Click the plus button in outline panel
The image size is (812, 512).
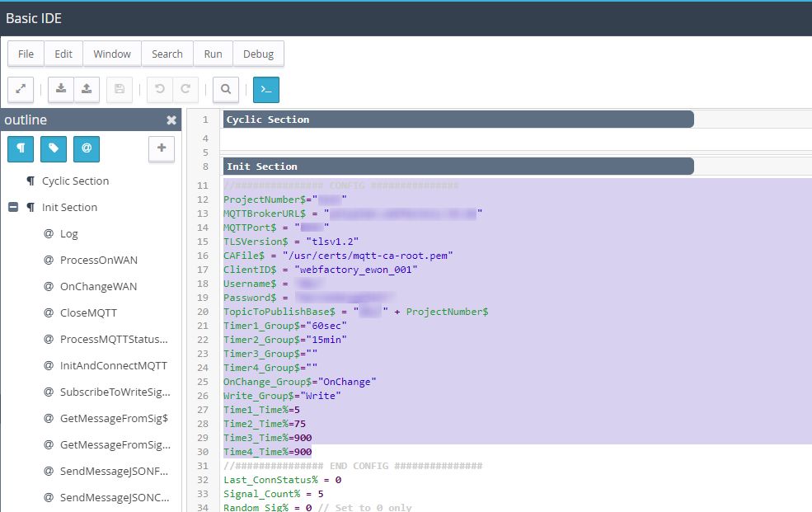pyautogui.click(x=161, y=148)
